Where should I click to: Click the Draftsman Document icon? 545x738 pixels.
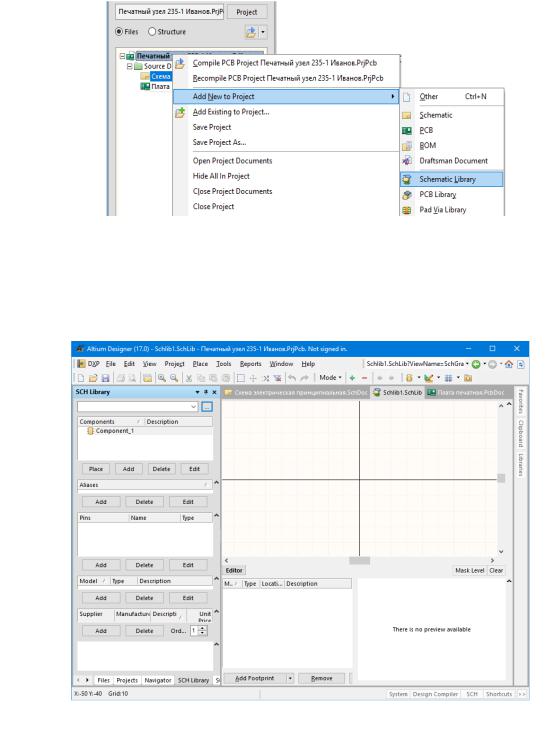tap(407, 161)
